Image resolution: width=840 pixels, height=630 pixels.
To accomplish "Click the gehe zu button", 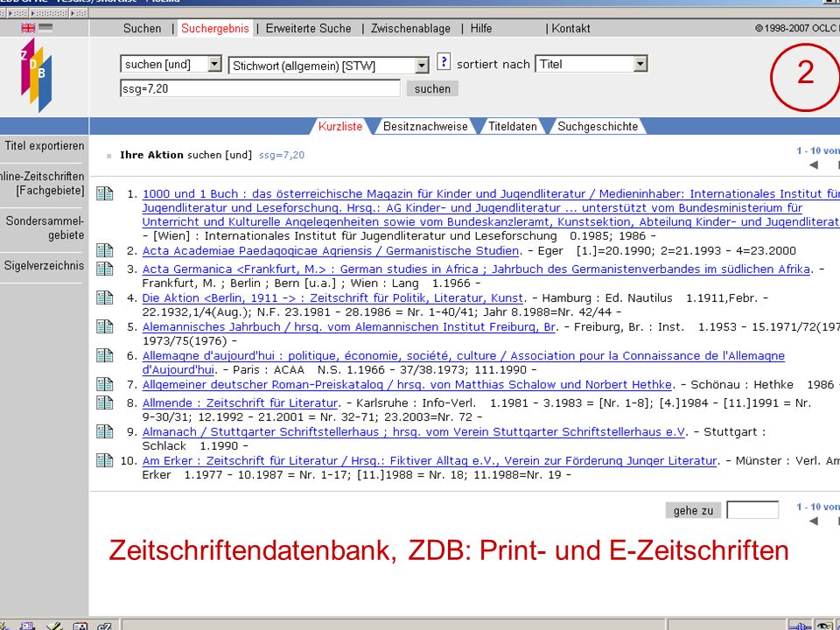I will [693, 510].
